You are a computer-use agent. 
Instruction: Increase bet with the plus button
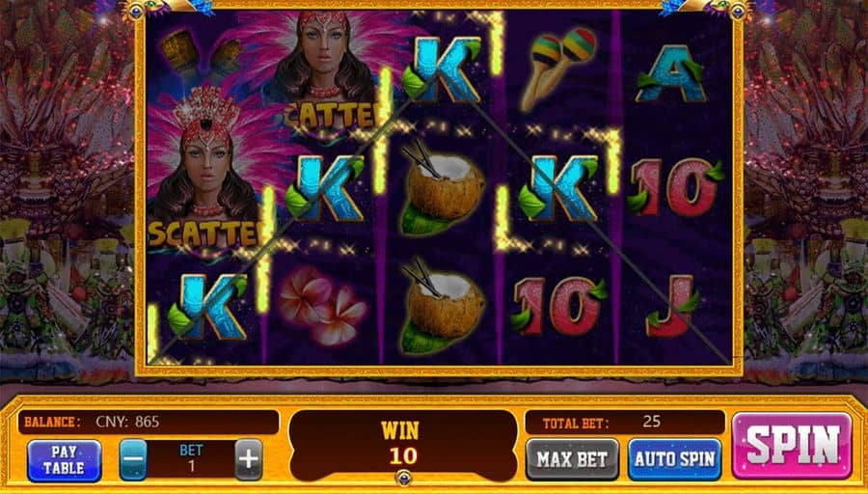[249, 459]
